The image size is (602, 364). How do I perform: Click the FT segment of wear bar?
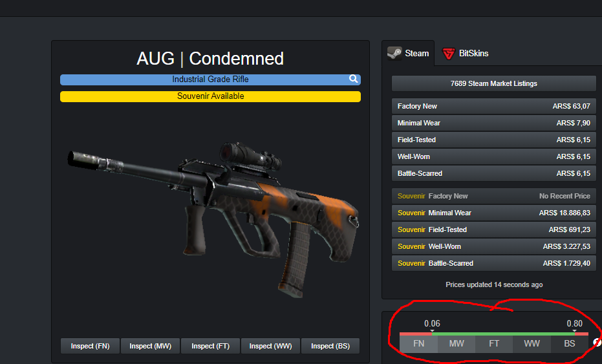pyautogui.click(x=494, y=344)
